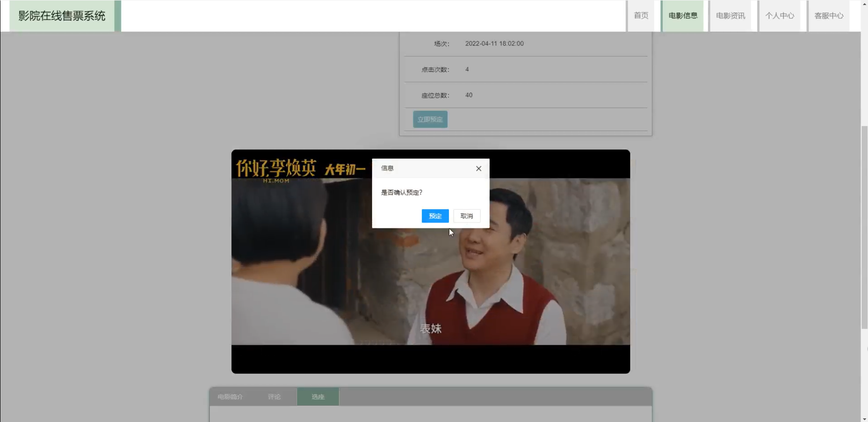Click the 影院在线售票系统 site title

[62, 16]
